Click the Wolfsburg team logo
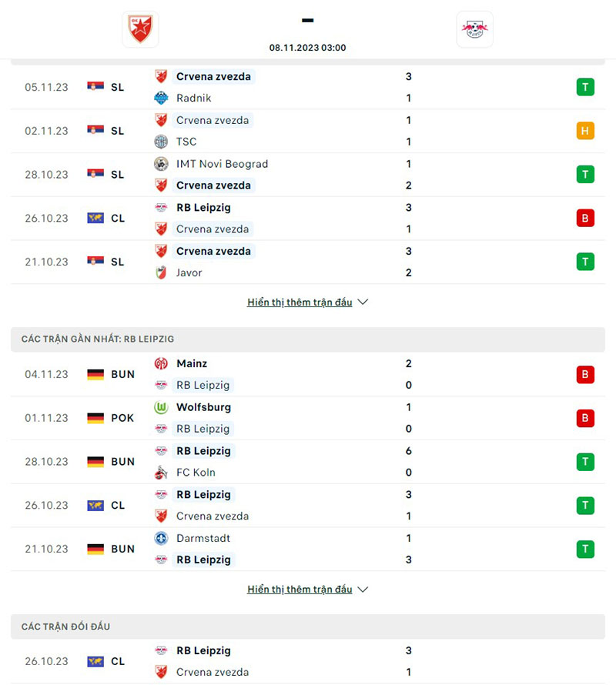The width and height of the screenshot is (616, 685). click(161, 407)
